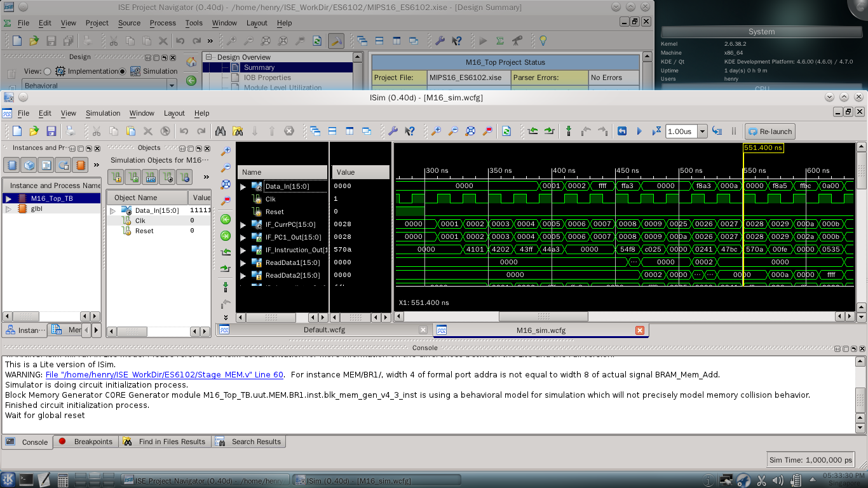Image resolution: width=868 pixels, height=488 pixels.
Task: Zoom to full view of the waveform
Action: tap(470, 132)
